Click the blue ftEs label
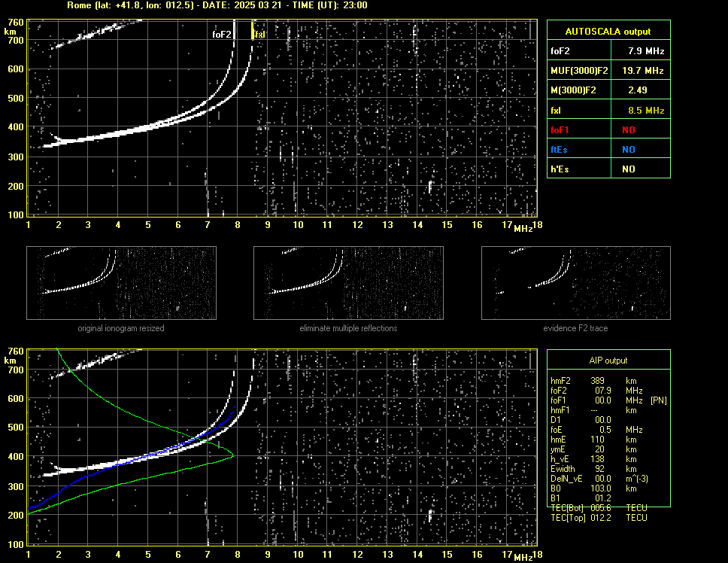This screenshot has height=563, width=728. pos(559,150)
